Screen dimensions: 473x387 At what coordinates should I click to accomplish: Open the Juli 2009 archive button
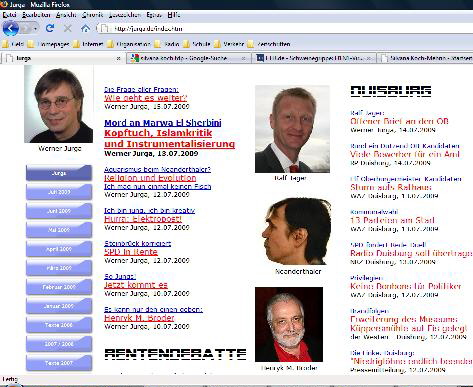59,192
